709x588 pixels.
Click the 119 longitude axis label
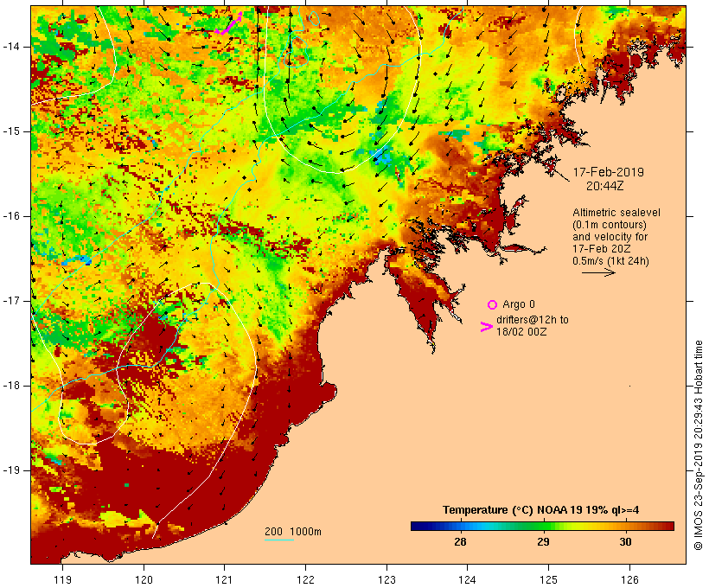pos(62,579)
